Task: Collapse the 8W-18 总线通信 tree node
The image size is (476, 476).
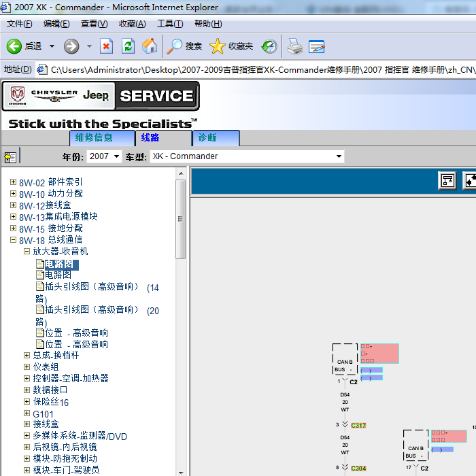Action: click(13, 240)
